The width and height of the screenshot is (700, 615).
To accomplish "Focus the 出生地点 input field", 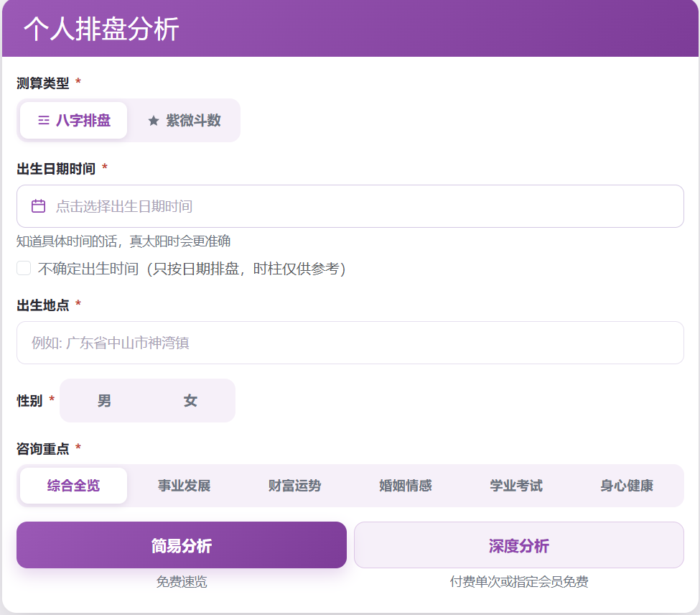I will 350,343.
